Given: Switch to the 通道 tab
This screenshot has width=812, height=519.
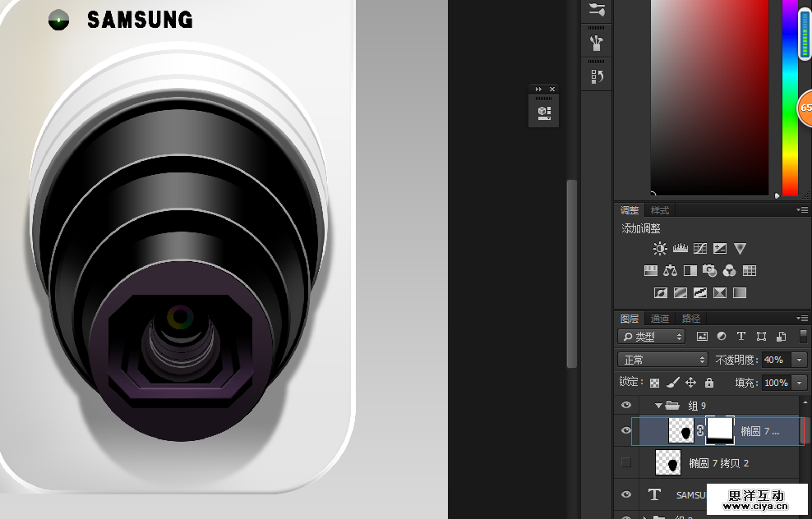Looking at the screenshot, I should [x=659, y=319].
